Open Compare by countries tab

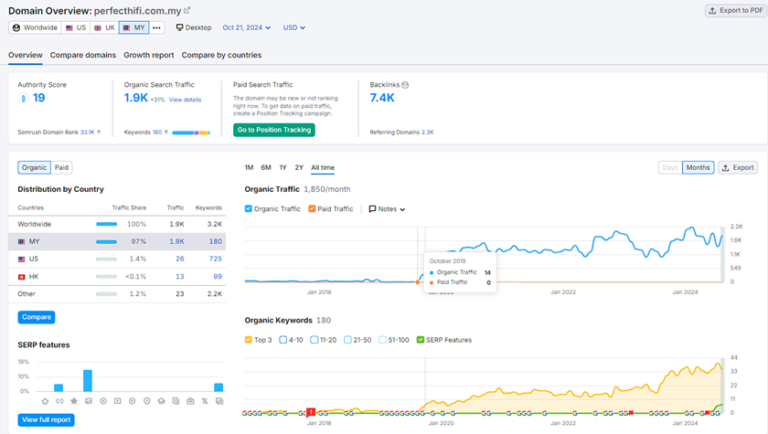point(221,55)
